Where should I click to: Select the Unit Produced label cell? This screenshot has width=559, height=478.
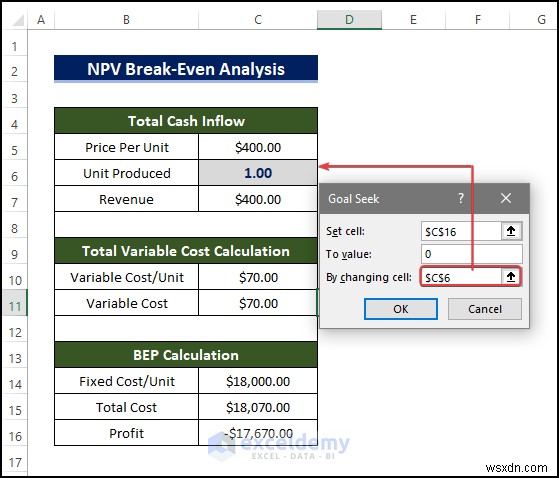127,173
